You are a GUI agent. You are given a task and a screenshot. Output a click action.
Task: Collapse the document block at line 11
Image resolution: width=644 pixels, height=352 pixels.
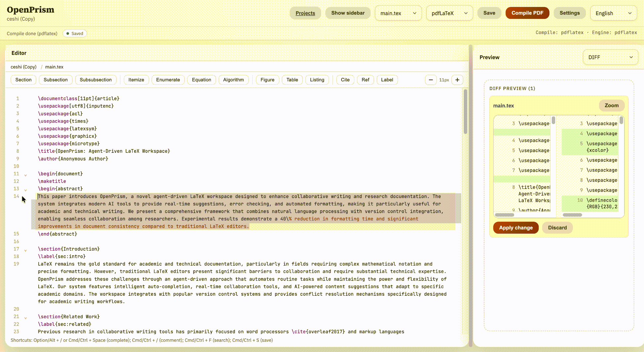pos(25,175)
